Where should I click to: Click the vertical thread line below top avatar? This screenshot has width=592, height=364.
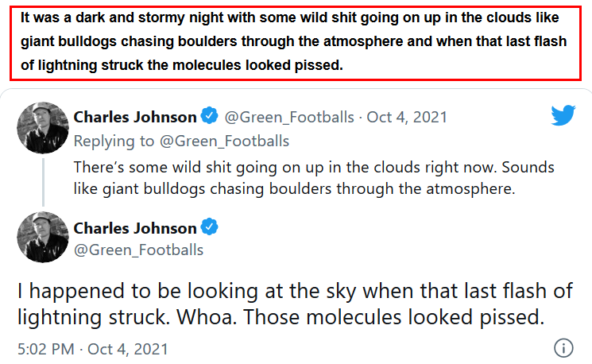(x=42, y=179)
